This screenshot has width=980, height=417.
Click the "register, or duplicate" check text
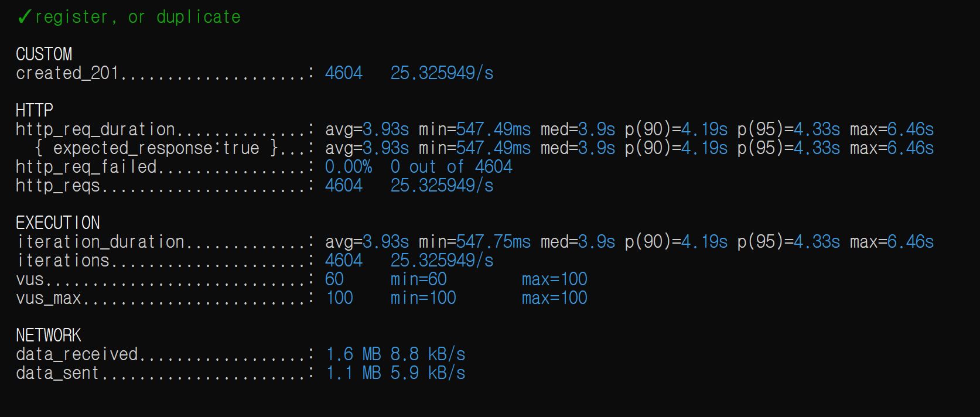click(x=138, y=17)
